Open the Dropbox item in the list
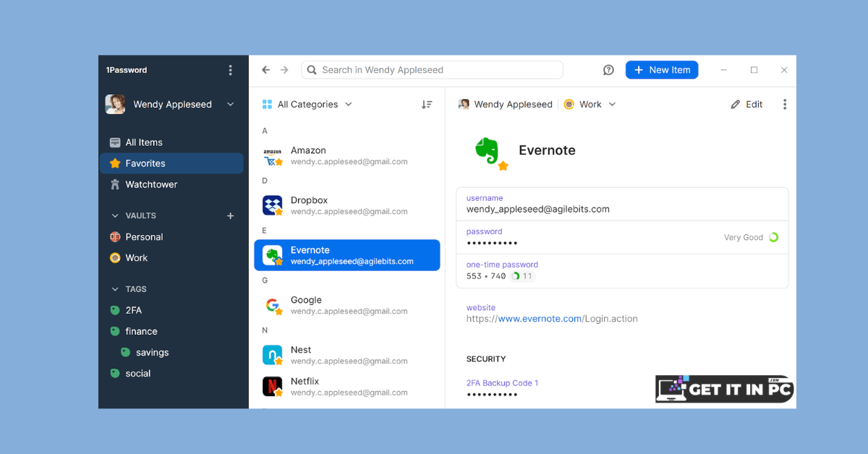Image resolution: width=868 pixels, height=454 pixels. tap(347, 205)
